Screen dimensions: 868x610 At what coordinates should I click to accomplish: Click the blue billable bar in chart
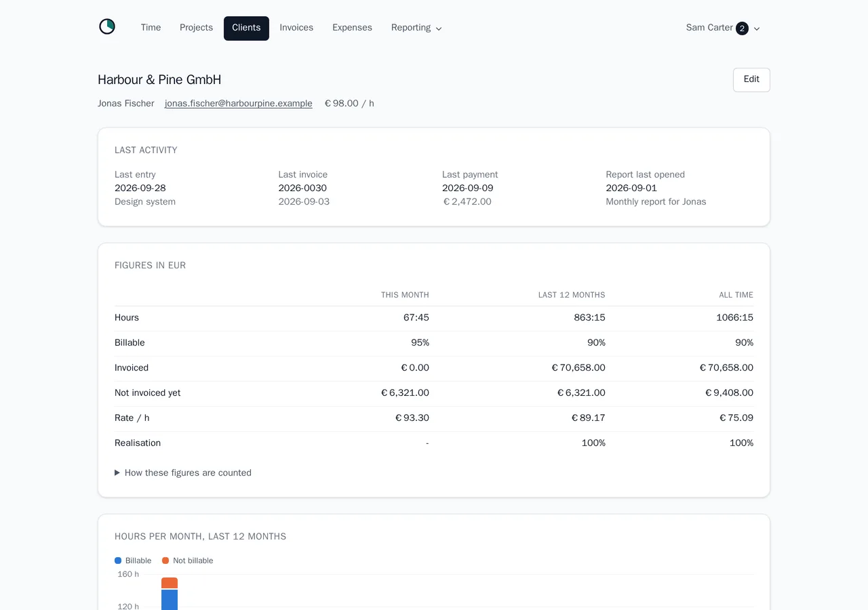pyautogui.click(x=170, y=600)
